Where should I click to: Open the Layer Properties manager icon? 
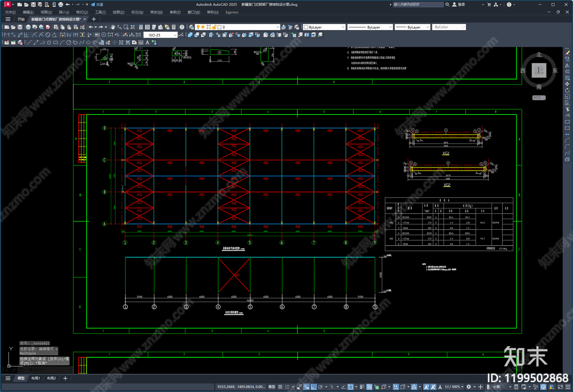[x=191, y=27]
